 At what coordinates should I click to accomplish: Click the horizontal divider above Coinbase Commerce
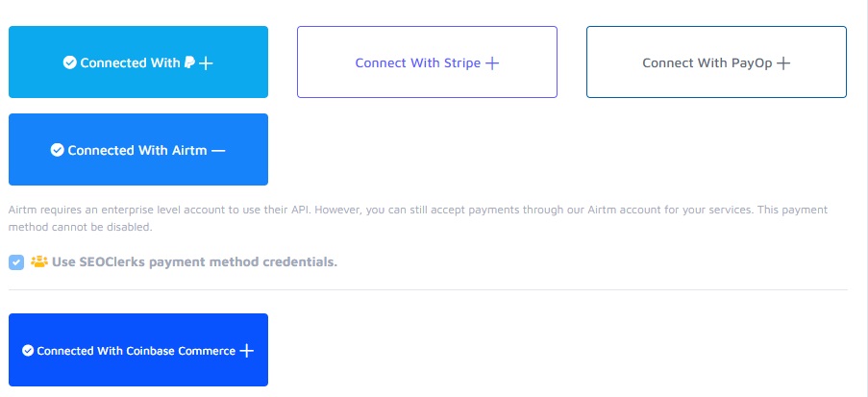coord(428,289)
